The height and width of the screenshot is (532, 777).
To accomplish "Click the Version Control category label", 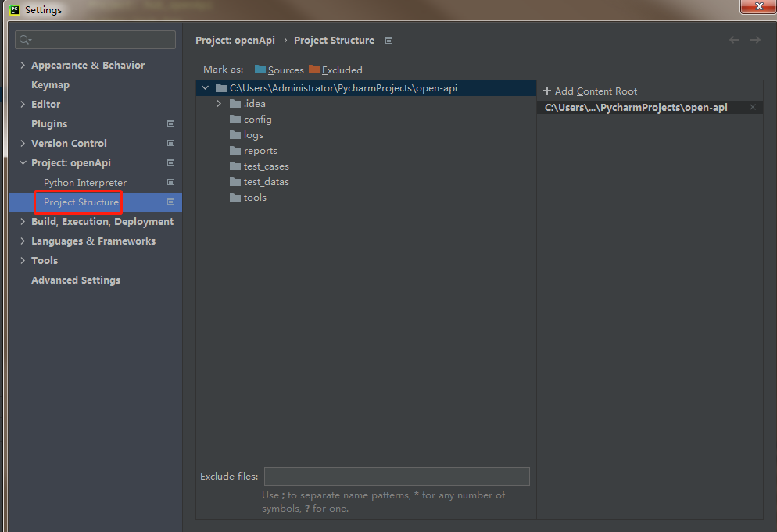I will (69, 143).
